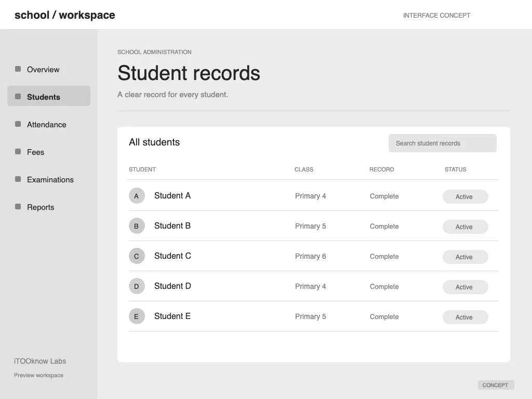Viewport: 532px width, 399px height.
Task: Click the CLASS column header
Action: coord(303,169)
